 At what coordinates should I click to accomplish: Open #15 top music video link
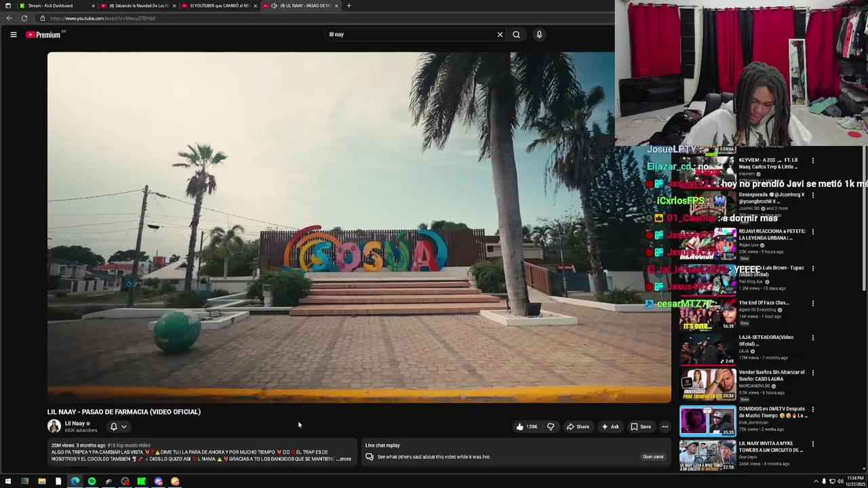pyautogui.click(x=129, y=445)
